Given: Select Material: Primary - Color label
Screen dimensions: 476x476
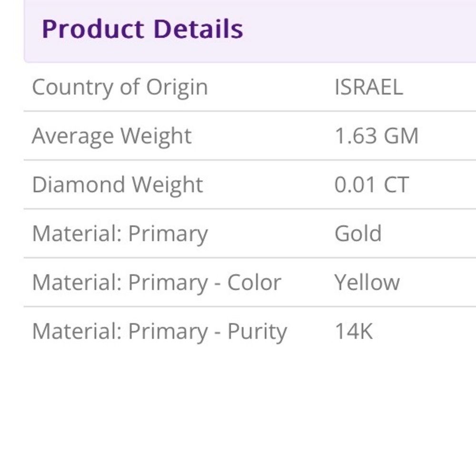Looking at the screenshot, I should click(x=157, y=283).
